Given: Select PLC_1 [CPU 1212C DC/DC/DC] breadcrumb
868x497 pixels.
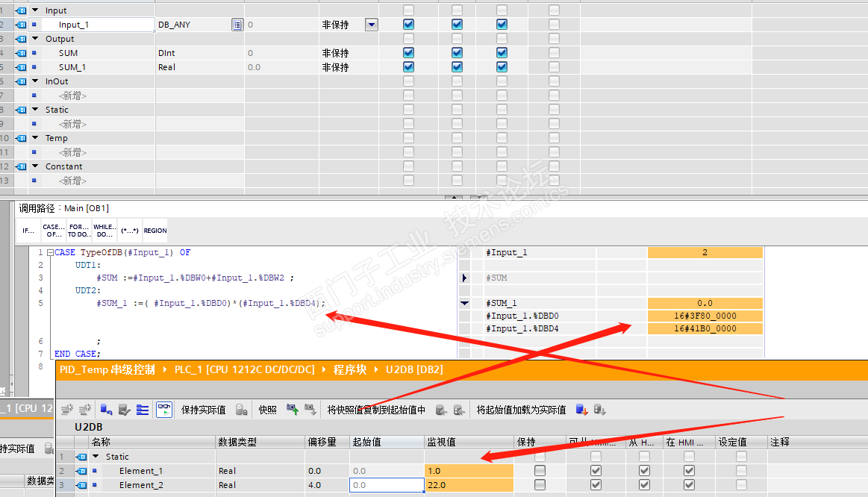Looking at the screenshot, I should pyautogui.click(x=245, y=369).
